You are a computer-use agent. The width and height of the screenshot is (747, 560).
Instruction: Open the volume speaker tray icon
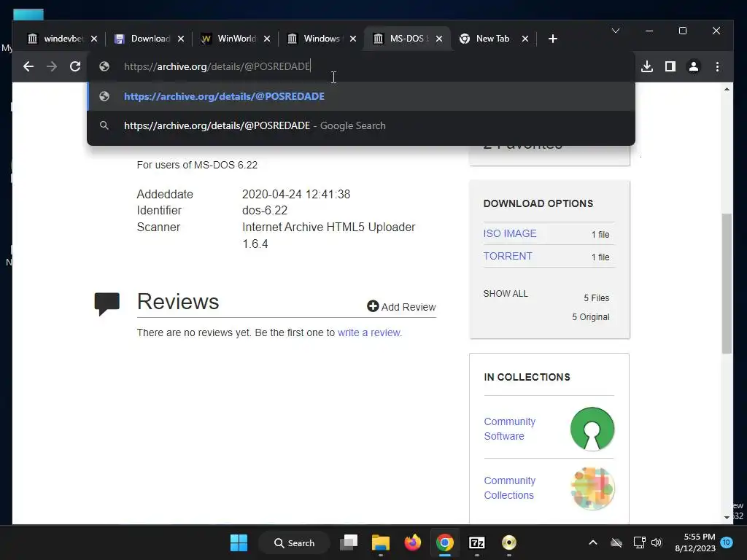click(657, 542)
